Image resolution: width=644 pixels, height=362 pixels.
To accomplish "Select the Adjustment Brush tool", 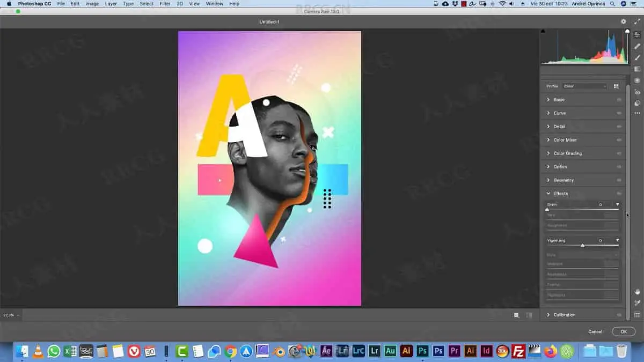I will coord(637,57).
